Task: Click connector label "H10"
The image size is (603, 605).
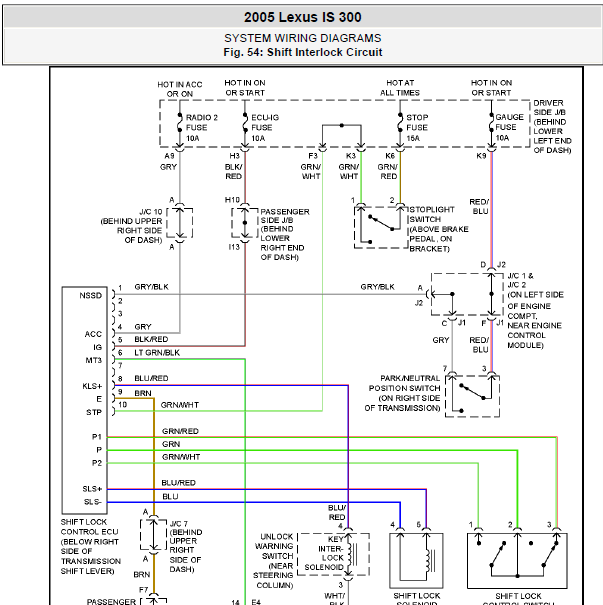Action: pyautogui.click(x=232, y=200)
